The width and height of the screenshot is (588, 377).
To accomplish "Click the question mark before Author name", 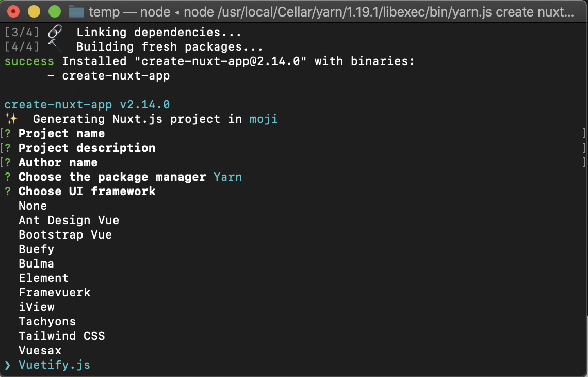I will tap(9, 162).
